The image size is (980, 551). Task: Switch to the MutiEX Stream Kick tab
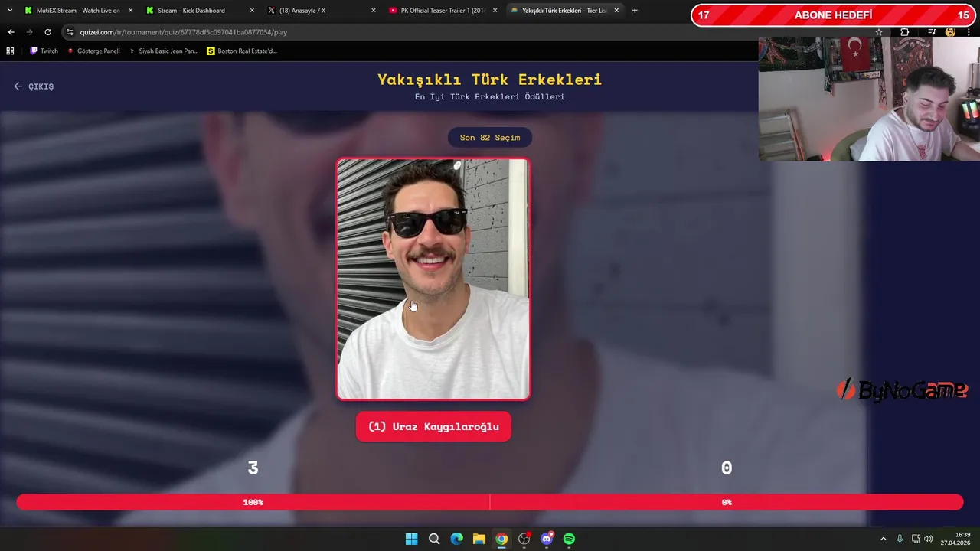pos(78,11)
